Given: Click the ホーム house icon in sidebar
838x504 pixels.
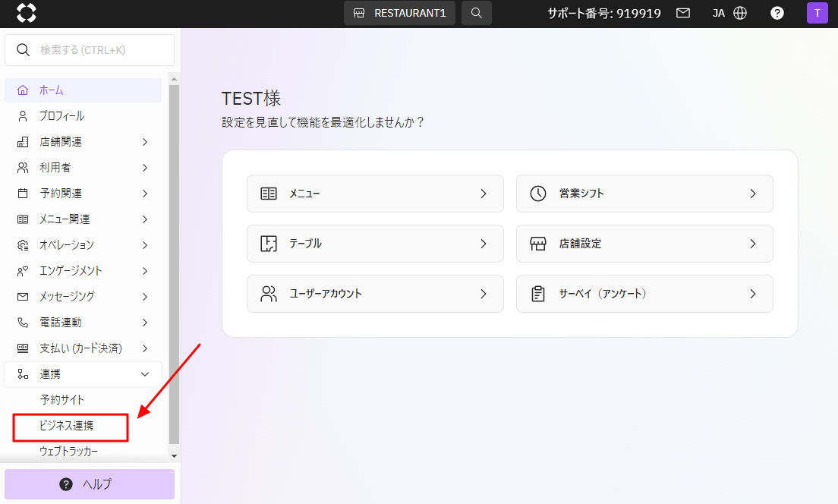Looking at the screenshot, I should pos(23,90).
